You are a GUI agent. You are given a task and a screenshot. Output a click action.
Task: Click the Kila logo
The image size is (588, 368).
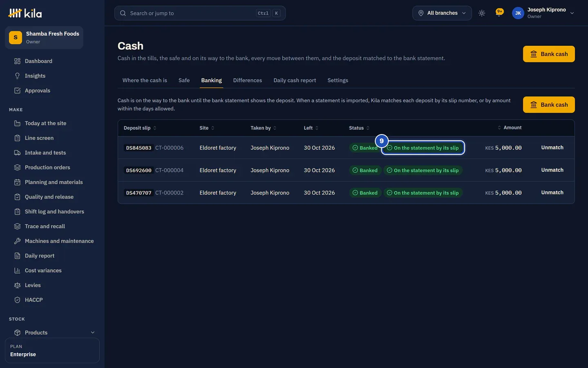(25, 13)
